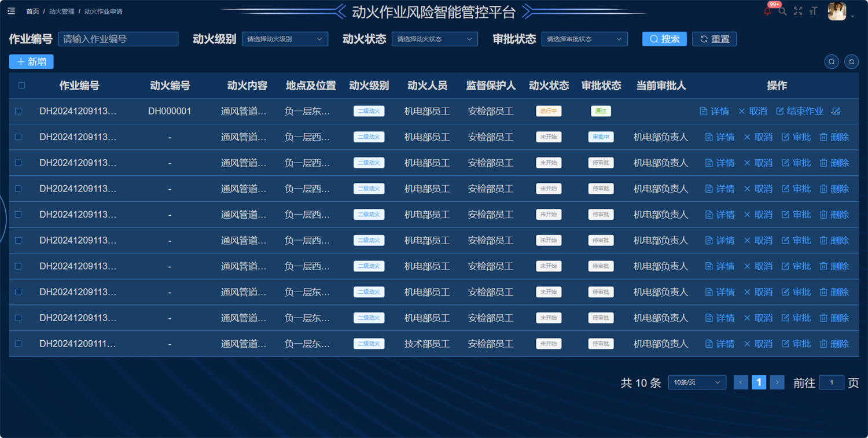
Task: Click the 操作 column header
Action: pos(777,86)
